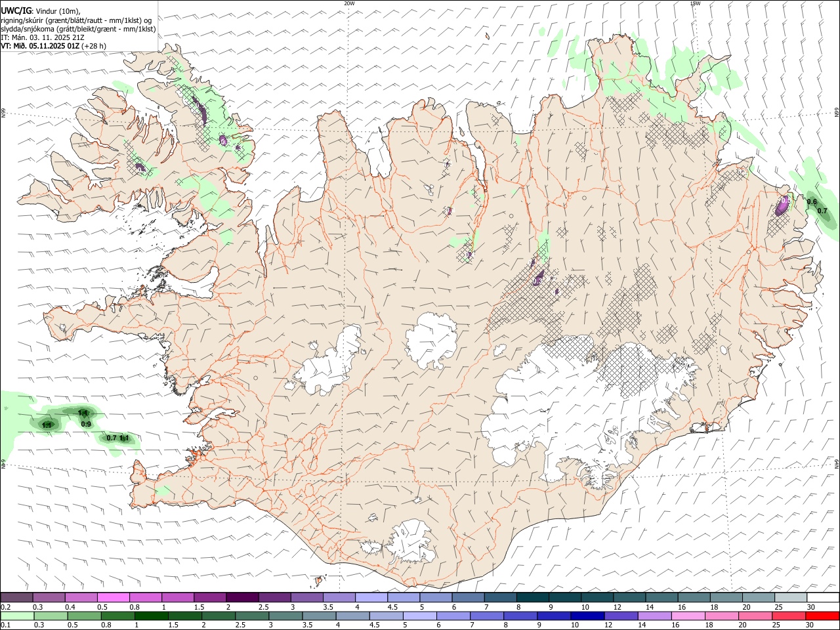Click the '30' label on the top scale
The height and width of the screenshot is (630, 840).
[x=811, y=607]
